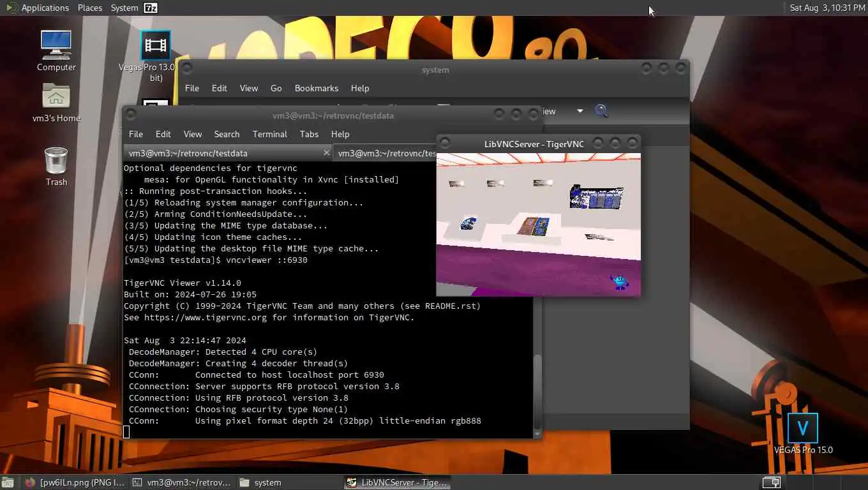This screenshot has width=868, height=490.
Task: Click workspace switcher icon in bottom panel
Action: pos(772,482)
